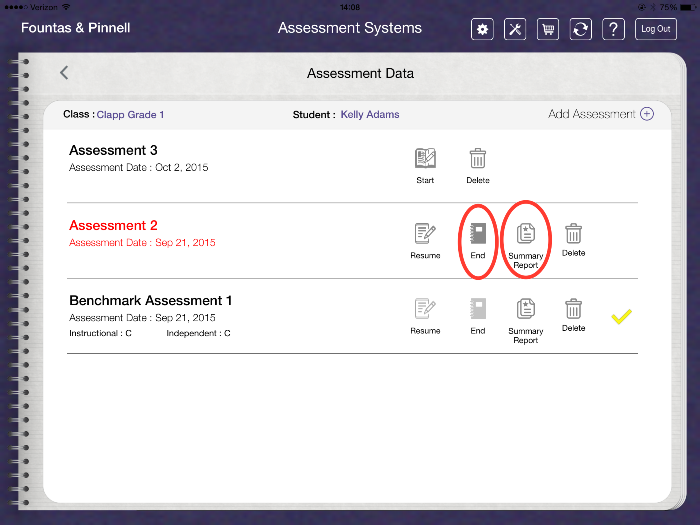Add a new assessment plus icon
Viewport: 700px width, 525px height.
[647, 114]
